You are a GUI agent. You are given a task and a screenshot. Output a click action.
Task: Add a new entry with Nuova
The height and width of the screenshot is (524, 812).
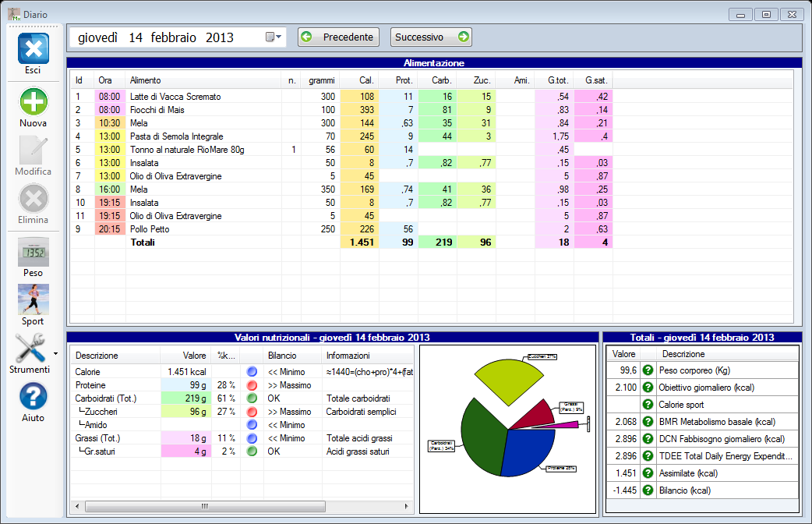34,102
